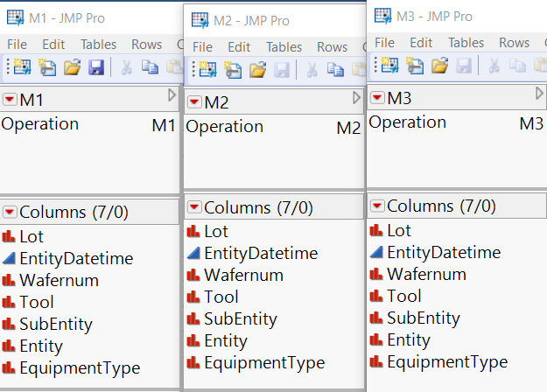
Task: Open red triangle menu beside M2 Columns
Action: 194,207
